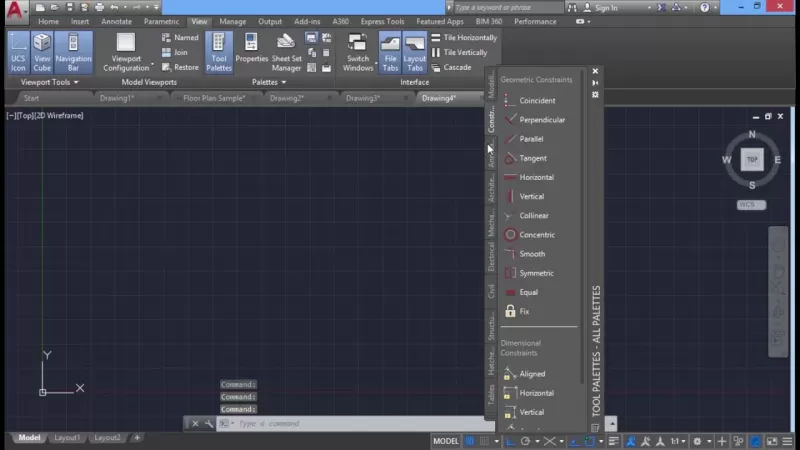Click Tile Vertically
The image size is (800, 450).
pyautogui.click(x=459, y=53)
